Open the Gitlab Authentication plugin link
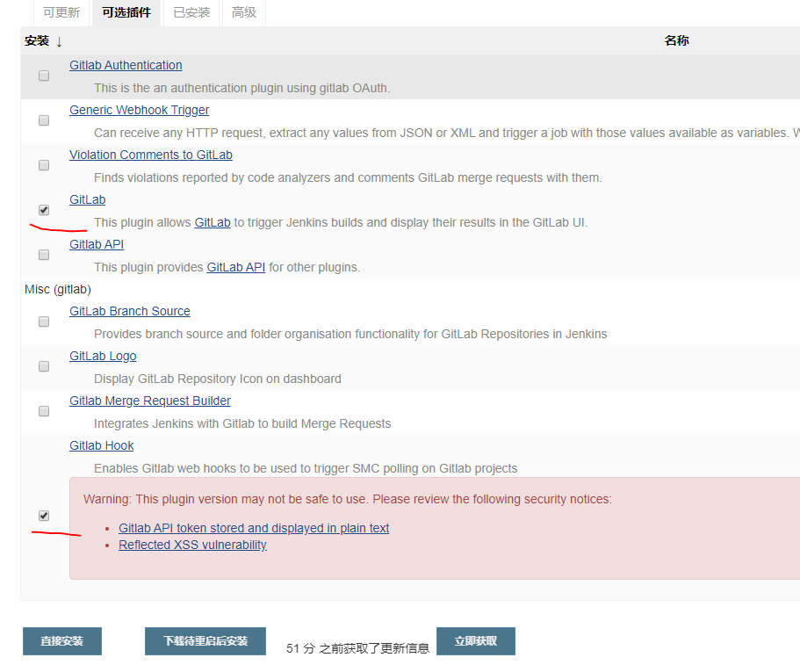 [x=126, y=65]
